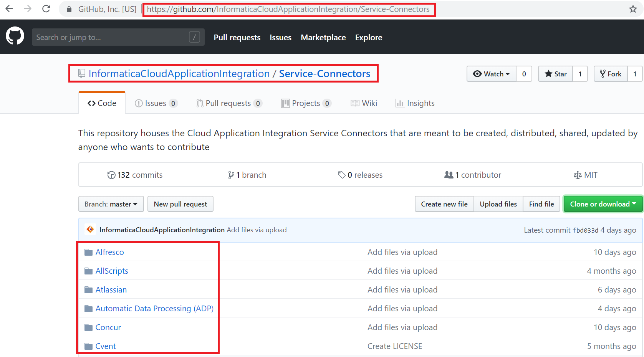Open Issues in the top navigation

click(x=280, y=37)
